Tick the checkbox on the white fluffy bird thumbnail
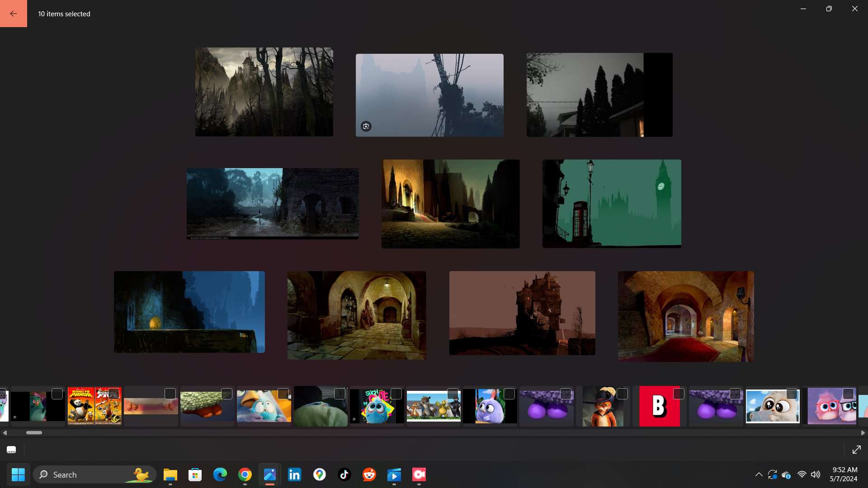The image size is (868, 488). [x=792, y=394]
